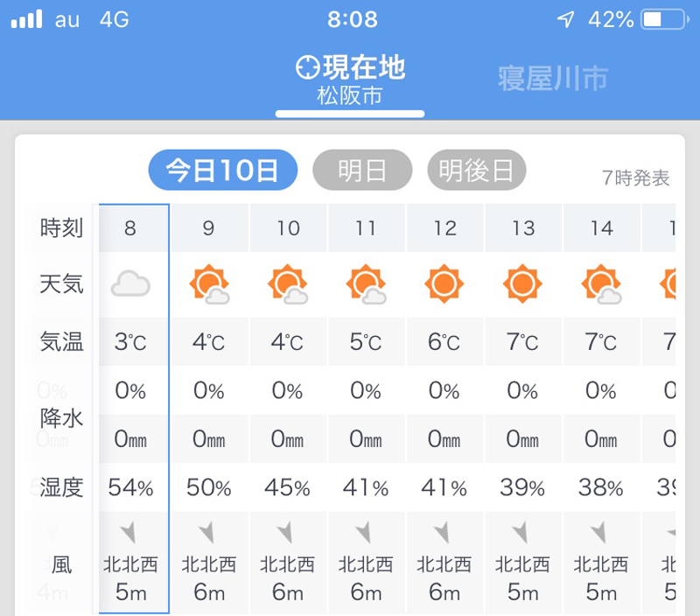The image size is (700, 616).
Task: Tap the partly sunny icon at 11 o'clock
Action: [366, 284]
